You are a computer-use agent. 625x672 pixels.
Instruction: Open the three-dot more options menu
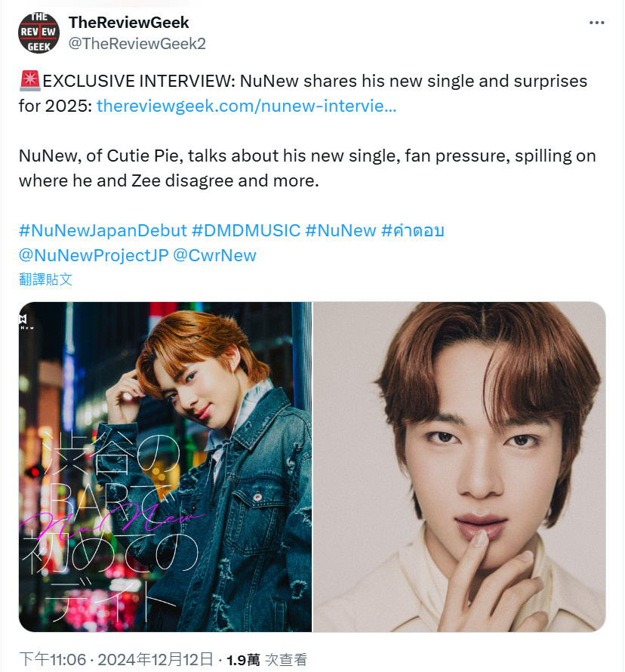coord(596,23)
